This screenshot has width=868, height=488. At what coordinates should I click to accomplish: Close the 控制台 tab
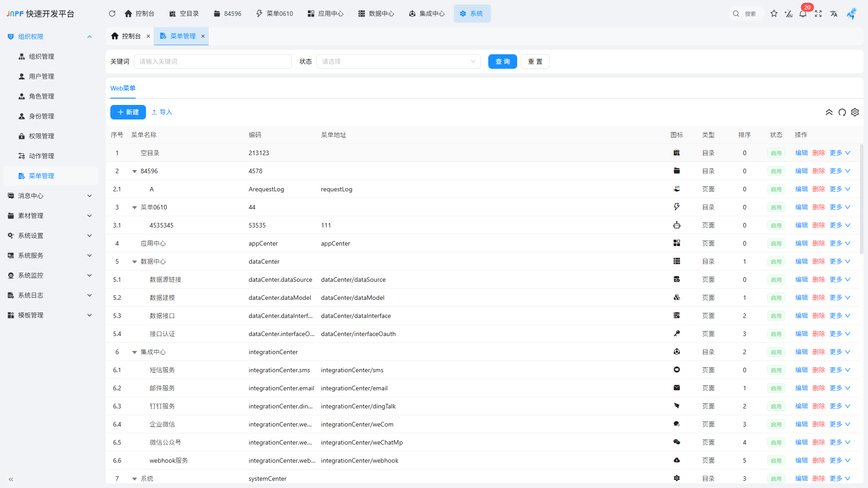click(x=148, y=36)
